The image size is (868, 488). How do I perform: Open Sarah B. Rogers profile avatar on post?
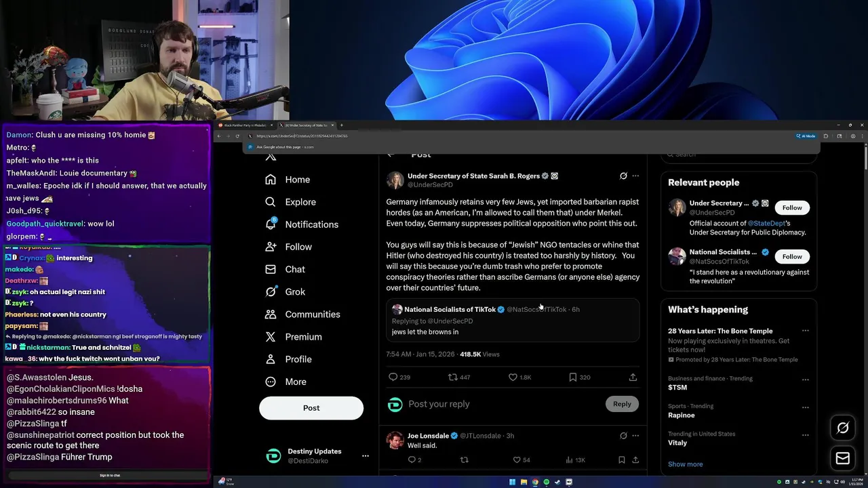[x=395, y=180]
